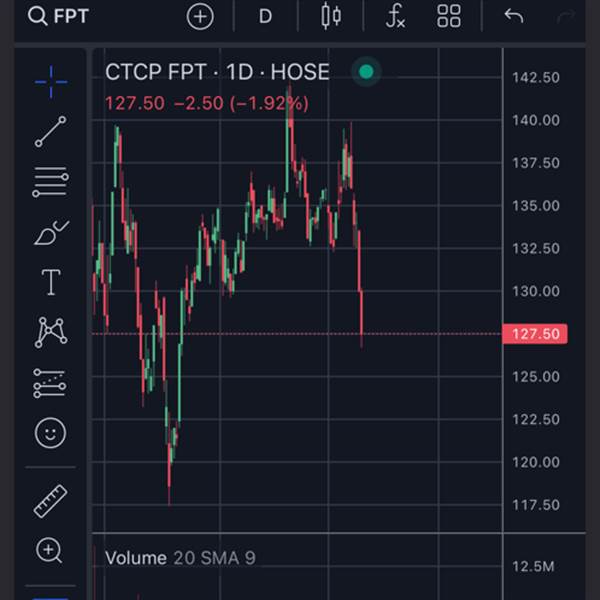Toggle the green market status indicator
This screenshot has width=600, height=600.
(366, 72)
